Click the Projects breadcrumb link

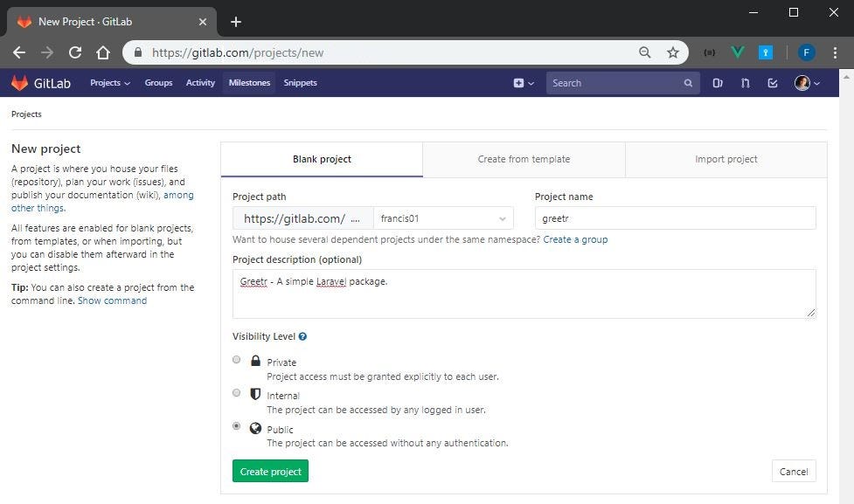pos(26,114)
